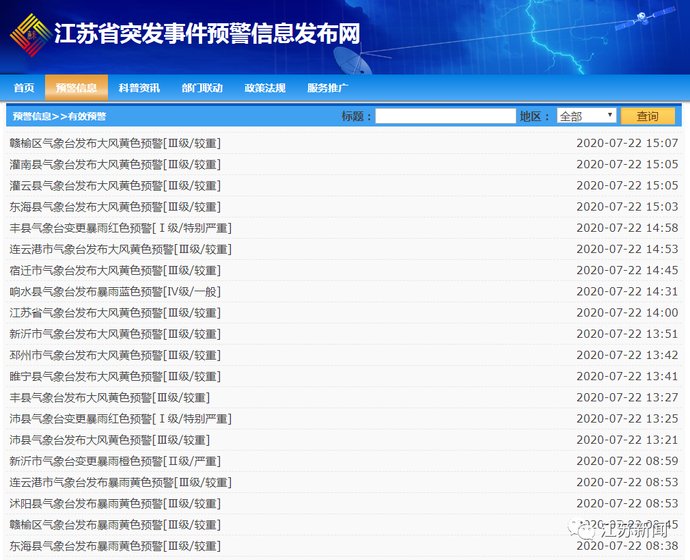
Task: Click the site logo emblem in header
Action: tap(30, 35)
